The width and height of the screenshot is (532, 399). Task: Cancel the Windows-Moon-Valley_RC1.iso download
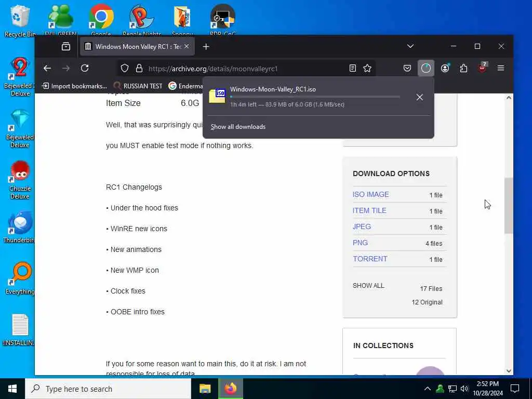[419, 97]
